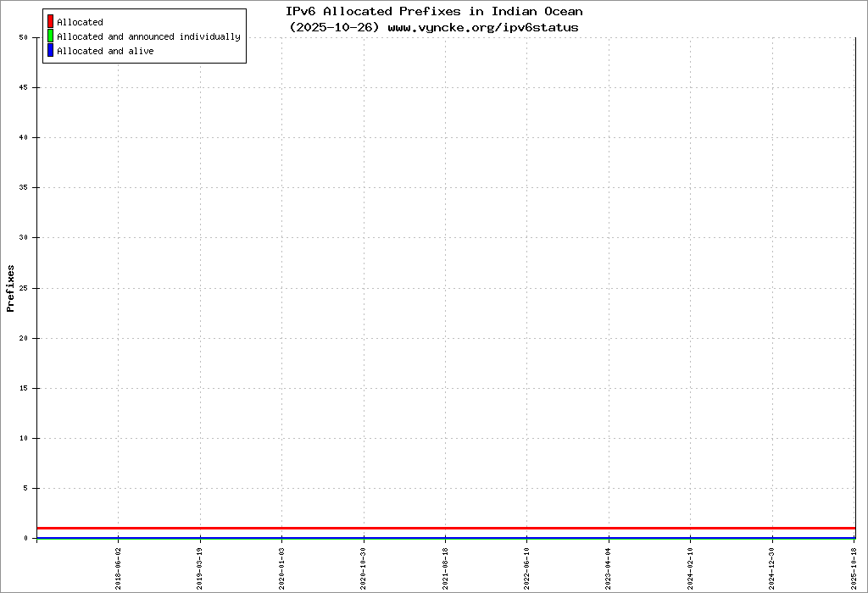Click the blue Allocated and alive swatch

pos(50,51)
